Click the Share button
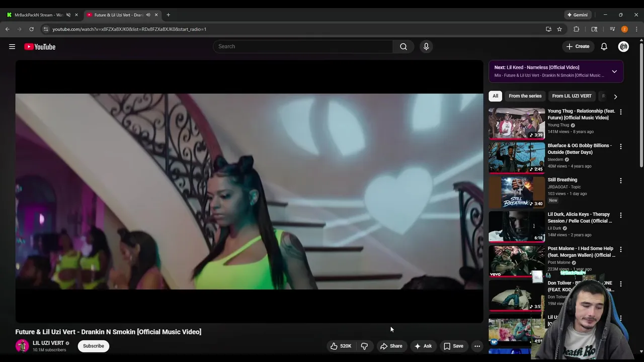 391,346
